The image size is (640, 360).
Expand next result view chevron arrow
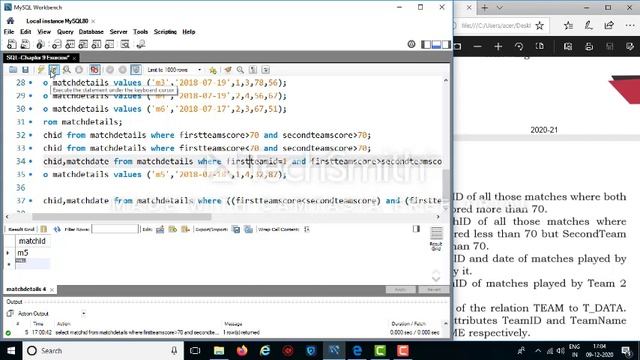click(436, 279)
